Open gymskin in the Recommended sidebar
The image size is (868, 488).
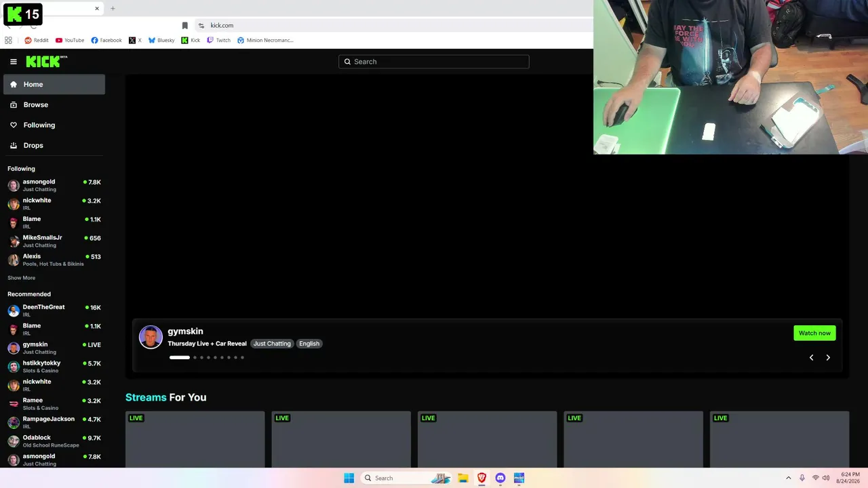(54, 348)
